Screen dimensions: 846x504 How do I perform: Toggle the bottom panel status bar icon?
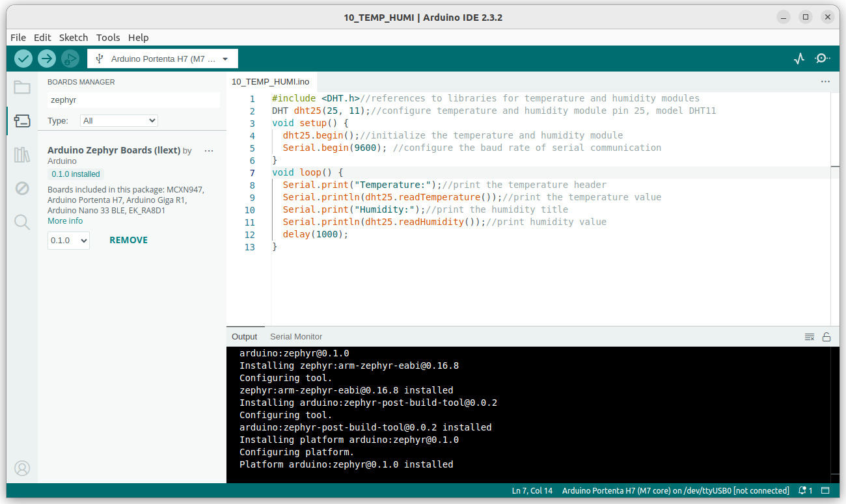[x=825, y=491]
